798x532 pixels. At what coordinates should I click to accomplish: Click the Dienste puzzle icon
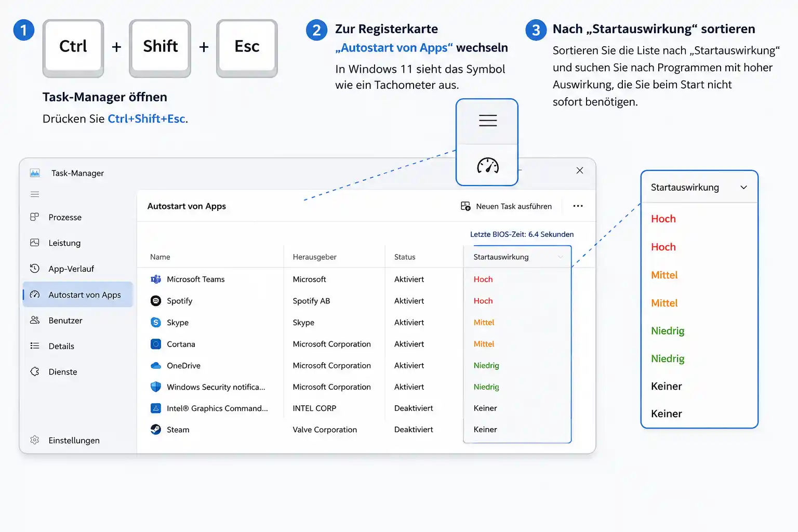35,371
